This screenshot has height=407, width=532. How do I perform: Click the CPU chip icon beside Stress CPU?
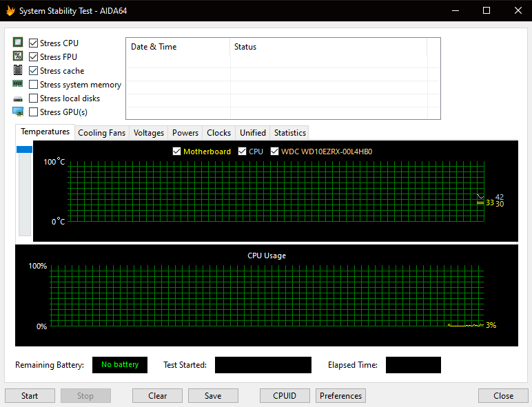pos(18,43)
